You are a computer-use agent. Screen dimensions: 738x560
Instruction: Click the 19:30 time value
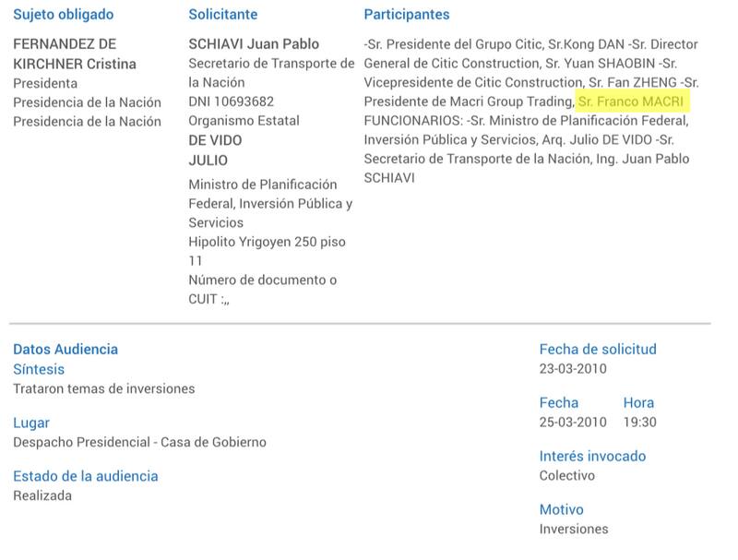click(x=639, y=423)
